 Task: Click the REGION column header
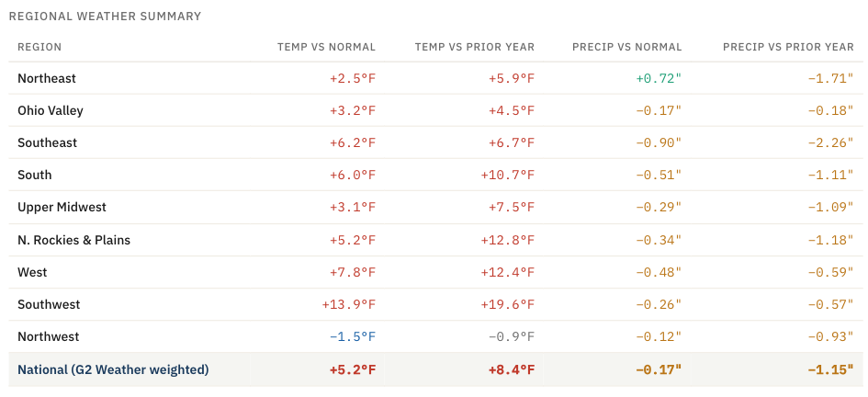(39, 47)
